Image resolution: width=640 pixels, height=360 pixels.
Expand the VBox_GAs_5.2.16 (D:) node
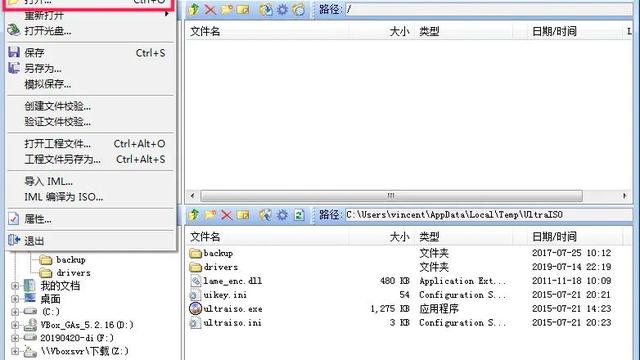[x=15, y=325]
